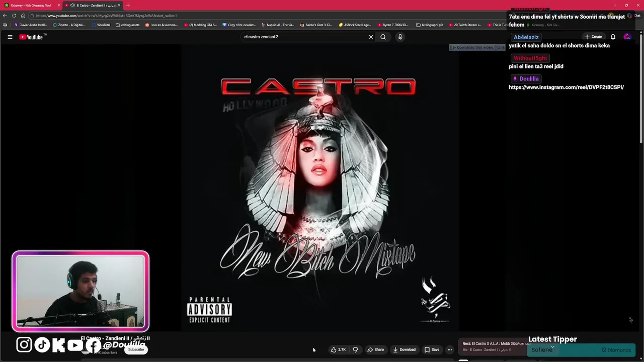Click the browser address bar URL
This screenshot has height=362, width=644.
(x=106, y=16)
